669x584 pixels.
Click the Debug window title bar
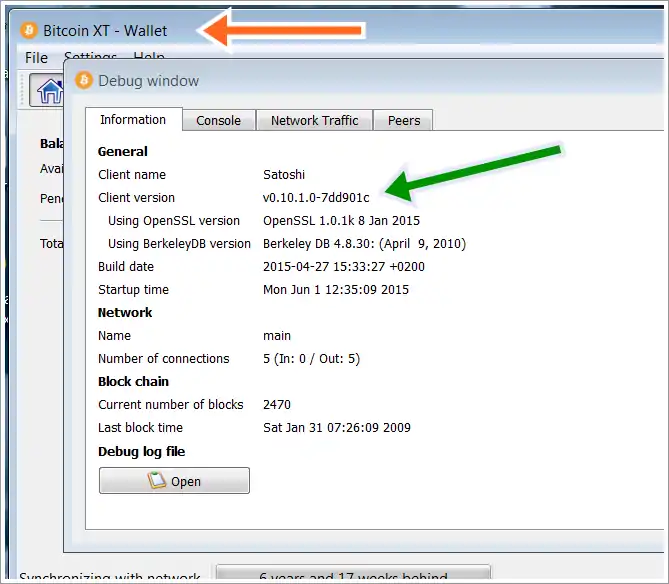point(350,81)
